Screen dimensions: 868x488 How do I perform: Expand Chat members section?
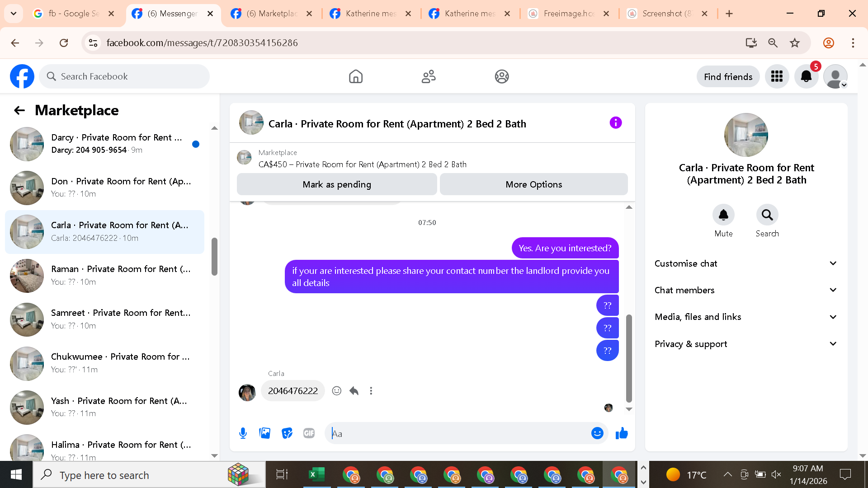[745, 290]
